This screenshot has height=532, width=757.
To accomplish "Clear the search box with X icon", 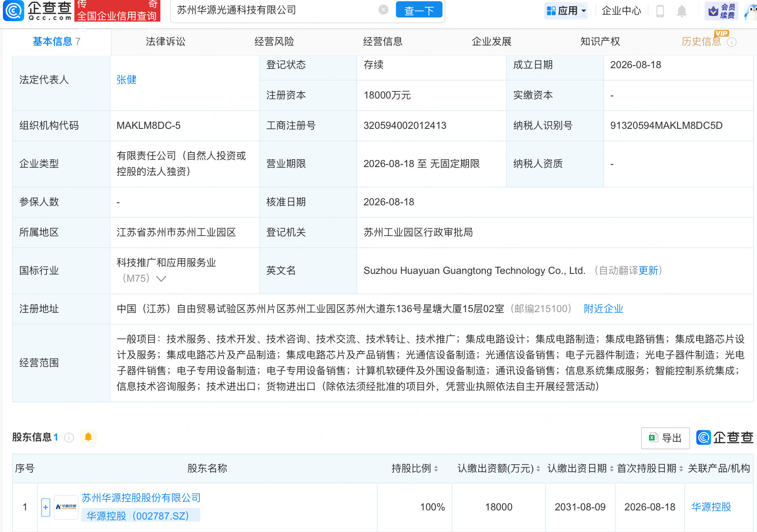I will (383, 10).
